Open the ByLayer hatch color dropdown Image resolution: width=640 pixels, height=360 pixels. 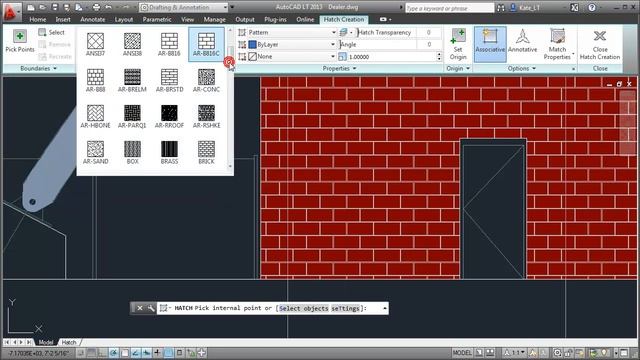tap(292, 44)
